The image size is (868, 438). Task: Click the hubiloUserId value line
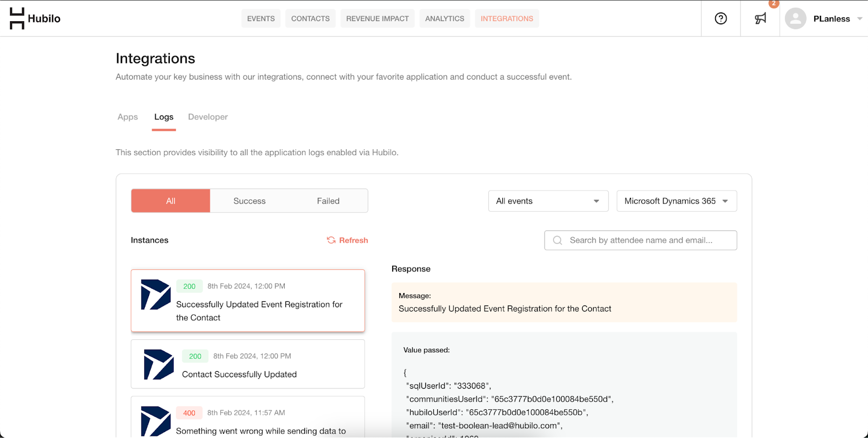pos(497,412)
